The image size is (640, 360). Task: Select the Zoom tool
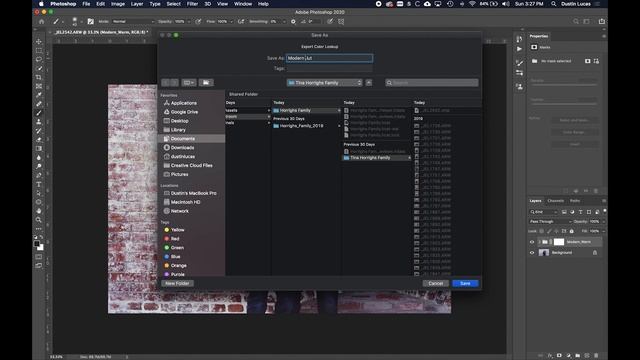pos(39,220)
